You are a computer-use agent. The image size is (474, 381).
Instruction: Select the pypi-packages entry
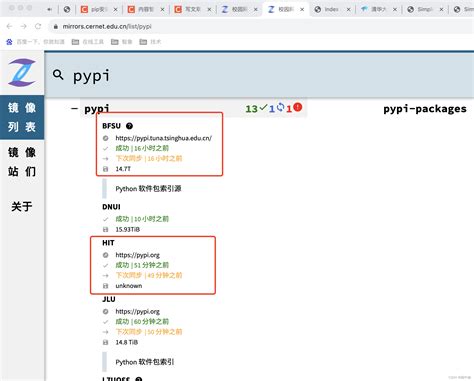tap(425, 109)
